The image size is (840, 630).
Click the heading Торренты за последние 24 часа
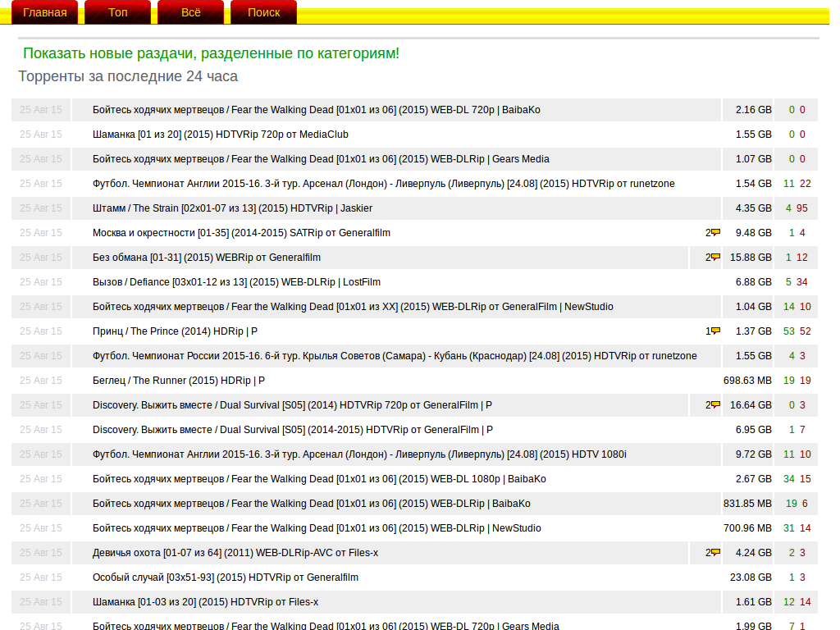(128, 76)
